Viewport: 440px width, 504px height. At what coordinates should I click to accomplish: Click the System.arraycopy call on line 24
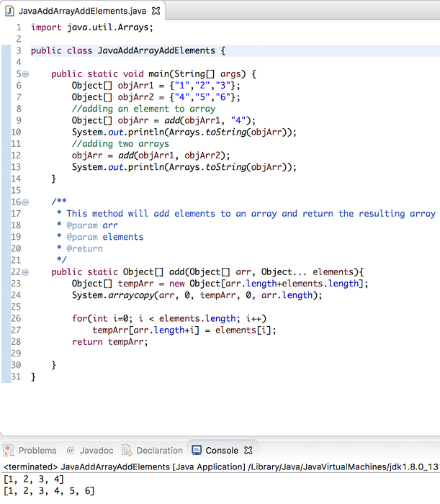coord(197,295)
